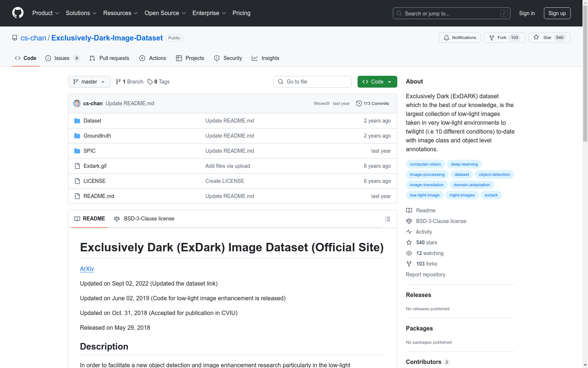Screen dimensions: 588x368
Task: Click the computer-vision topic tag
Action: coord(426,164)
